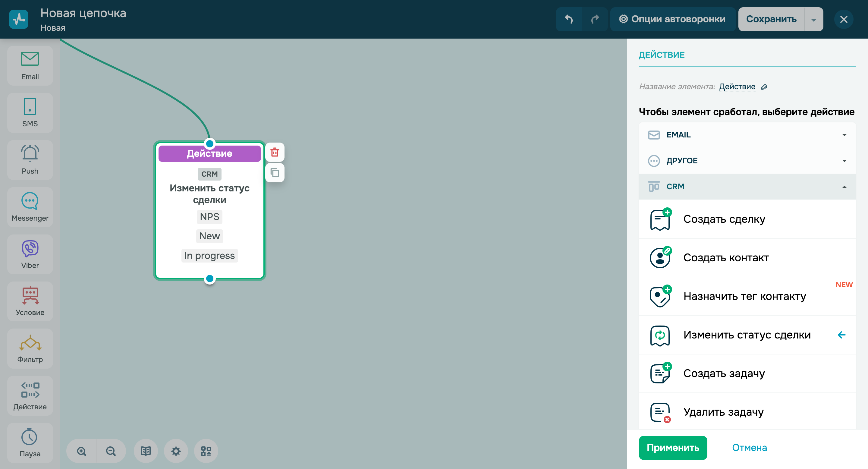
Task: Delete the Действие node with trash icon
Action: click(x=275, y=152)
